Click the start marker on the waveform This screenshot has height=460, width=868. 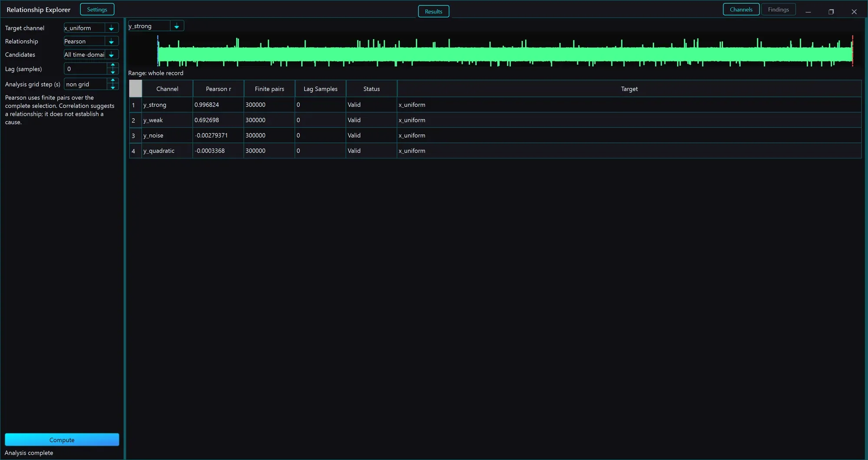point(158,51)
